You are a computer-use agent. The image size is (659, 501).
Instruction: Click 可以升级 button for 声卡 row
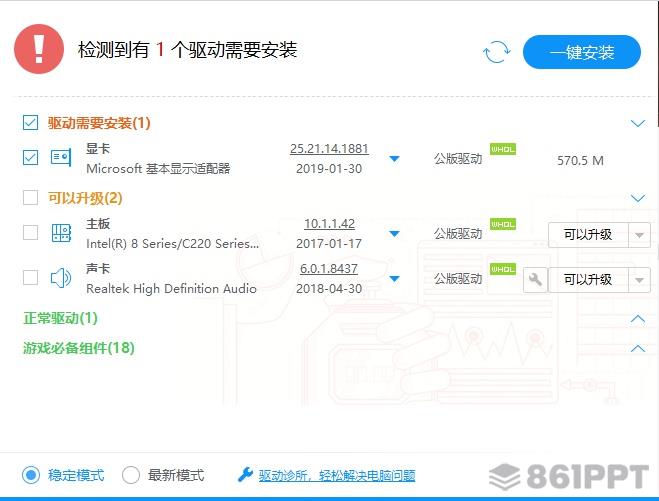coord(588,280)
